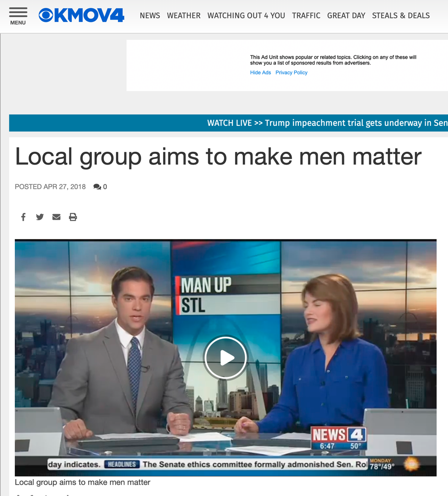Go to KMOV4 logo homepage

[82, 15]
